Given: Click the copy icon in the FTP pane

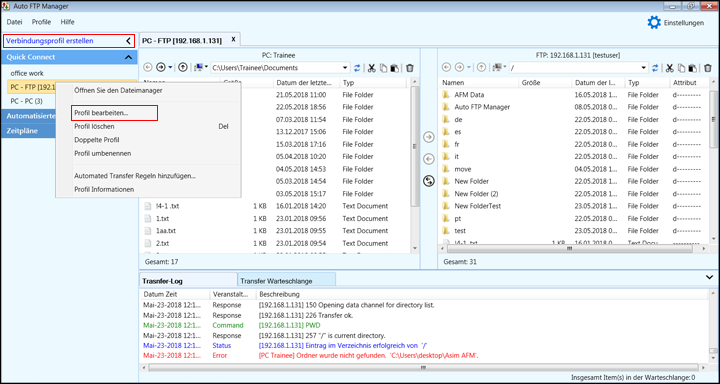Looking at the screenshot, I should (x=681, y=68).
